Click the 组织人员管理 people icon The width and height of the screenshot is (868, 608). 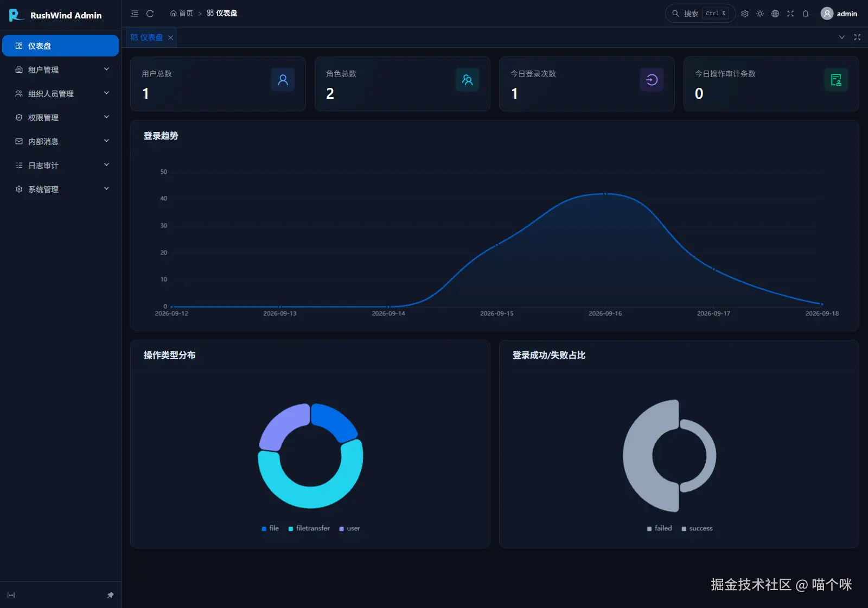(x=19, y=93)
